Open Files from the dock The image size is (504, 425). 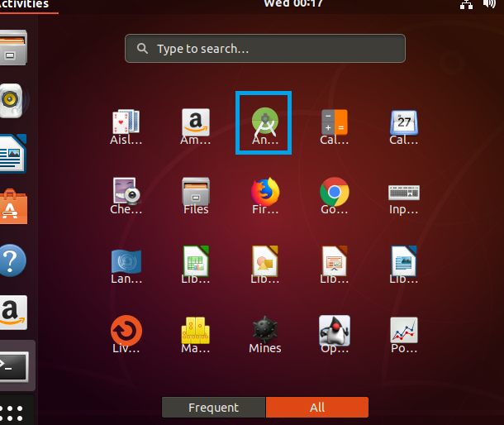point(13,48)
